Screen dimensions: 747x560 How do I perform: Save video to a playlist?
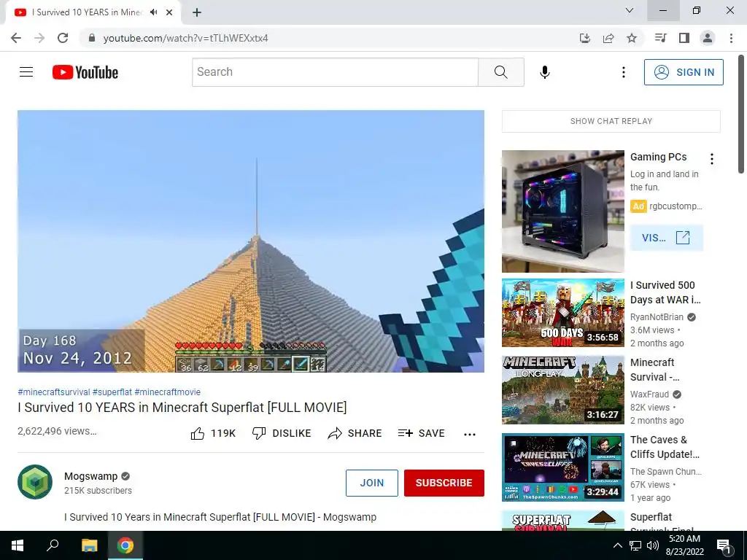tap(422, 433)
